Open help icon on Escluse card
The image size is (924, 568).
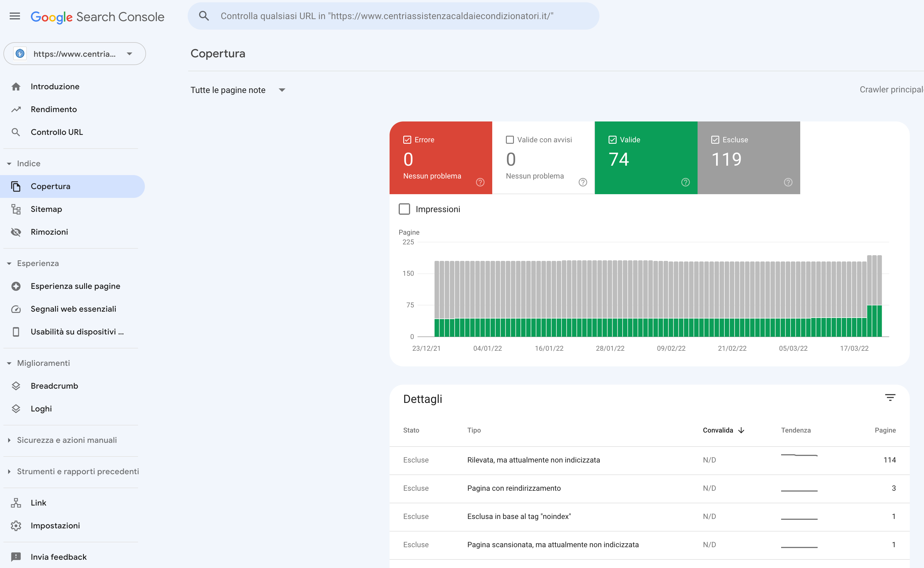(788, 182)
